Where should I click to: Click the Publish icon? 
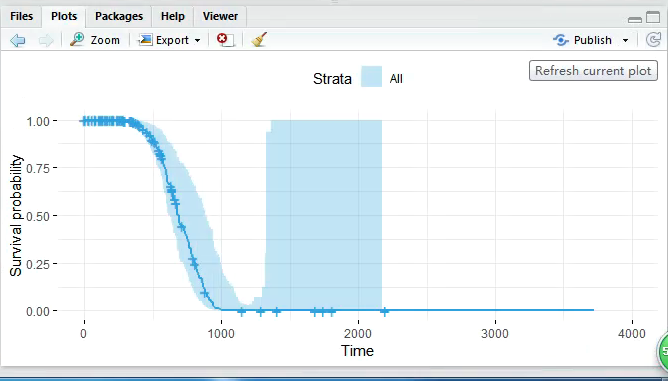(561, 40)
